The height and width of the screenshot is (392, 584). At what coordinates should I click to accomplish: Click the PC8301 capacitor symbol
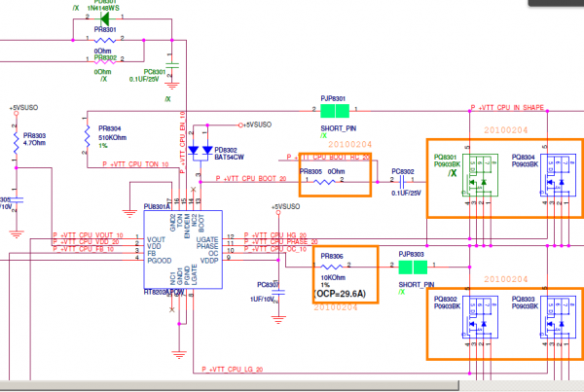coord(171,65)
